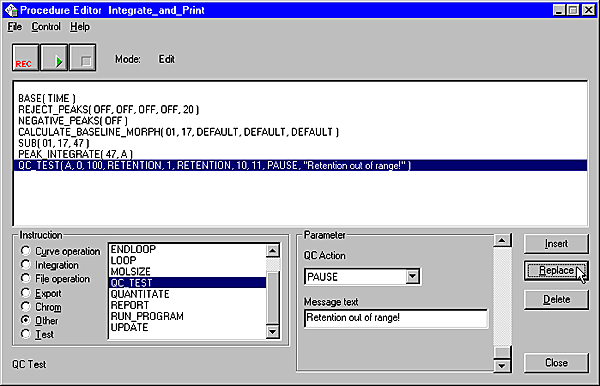The width and height of the screenshot is (600, 386).
Task: Click the Parameter panel scrollbar thumb
Action: coord(502,352)
